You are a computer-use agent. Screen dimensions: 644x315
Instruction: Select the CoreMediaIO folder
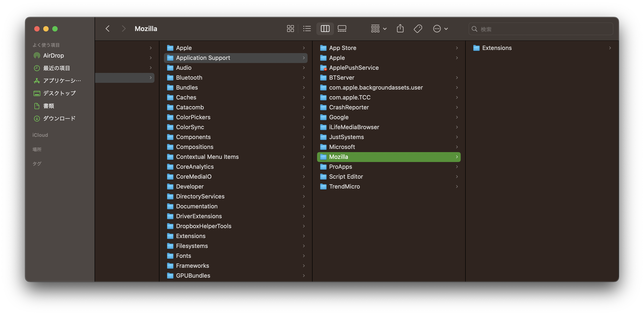[236, 177]
